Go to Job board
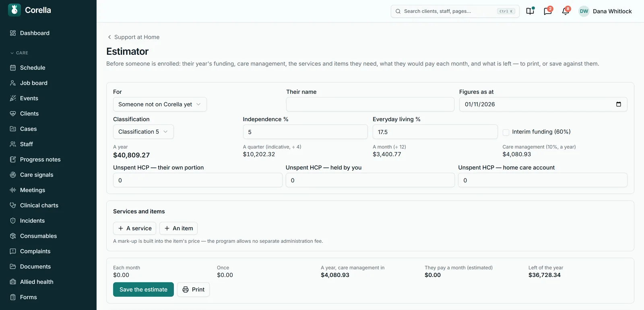Screen dimensions: 644x310 click(34, 83)
